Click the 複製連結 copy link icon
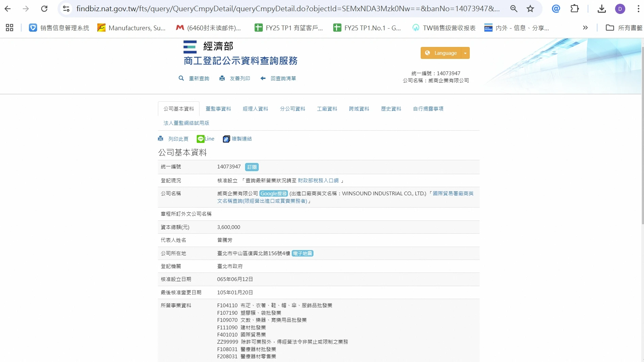Screen dimensions: 644x362 pyautogui.click(x=226, y=139)
